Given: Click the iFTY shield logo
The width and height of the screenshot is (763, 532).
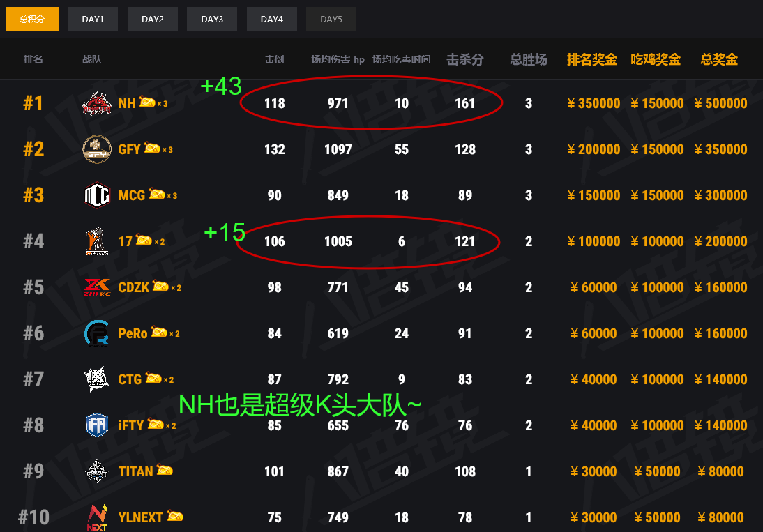Looking at the screenshot, I should click(x=97, y=425).
